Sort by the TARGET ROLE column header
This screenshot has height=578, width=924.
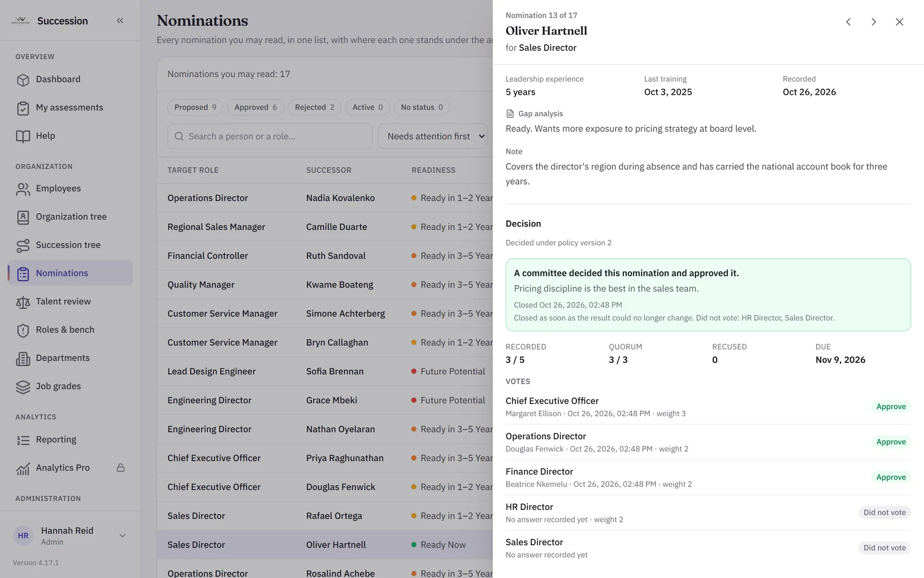click(193, 170)
